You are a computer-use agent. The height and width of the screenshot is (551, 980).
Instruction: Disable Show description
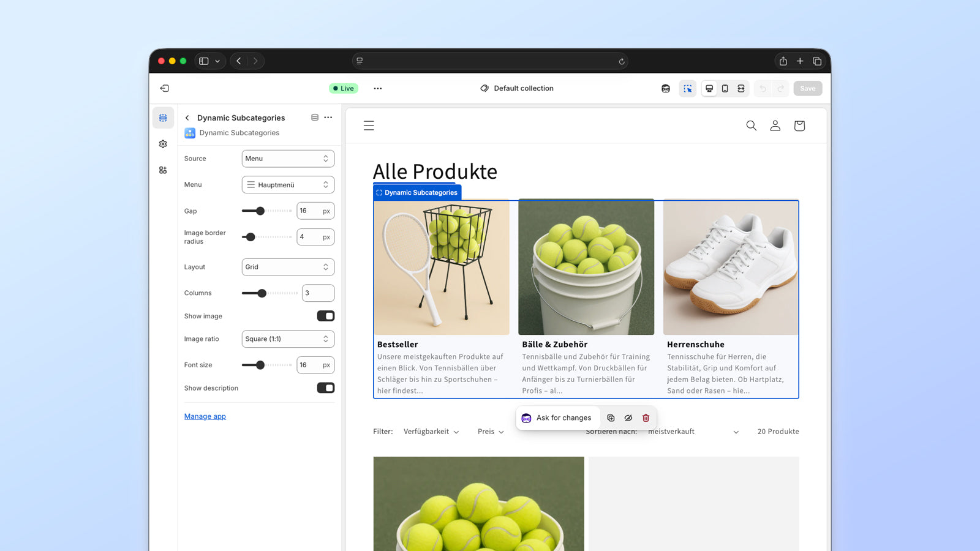tap(326, 388)
